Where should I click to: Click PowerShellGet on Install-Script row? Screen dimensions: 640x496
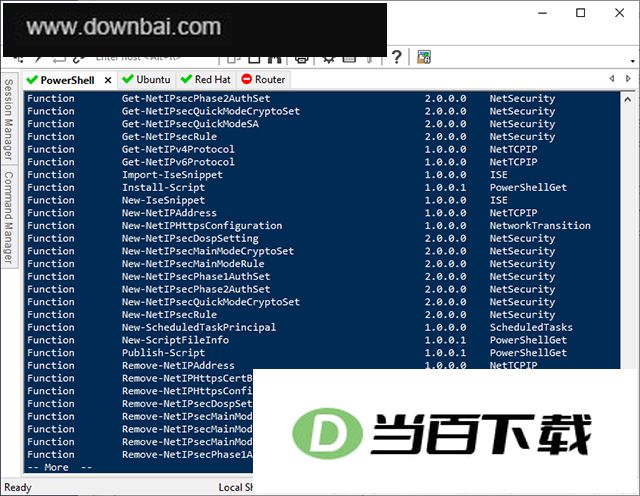528,187
